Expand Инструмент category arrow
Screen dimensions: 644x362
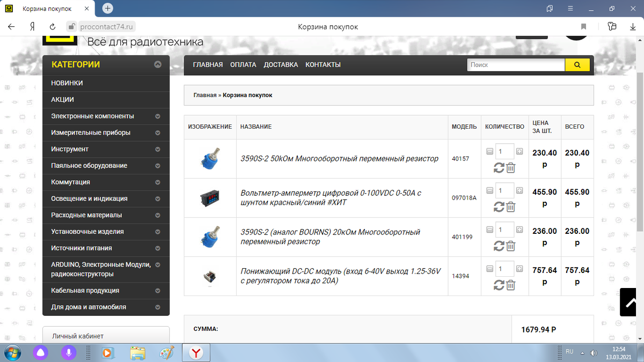(x=158, y=150)
